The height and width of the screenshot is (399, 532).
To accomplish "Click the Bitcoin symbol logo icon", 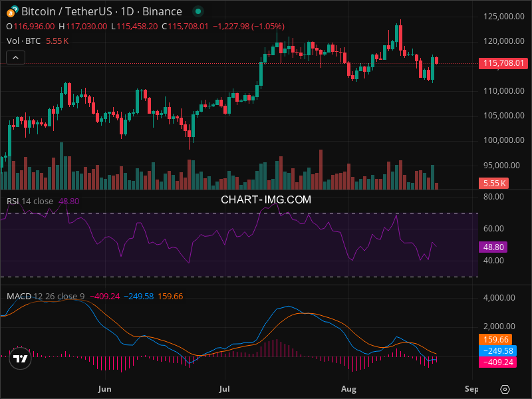I will pos(10,11).
